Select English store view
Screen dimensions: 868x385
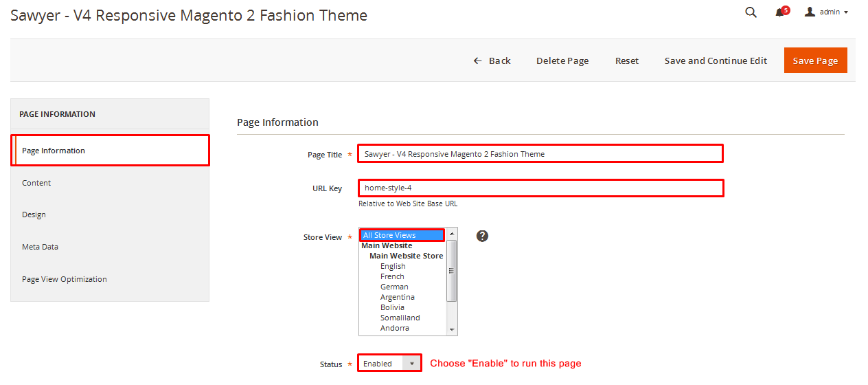coord(402,266)
